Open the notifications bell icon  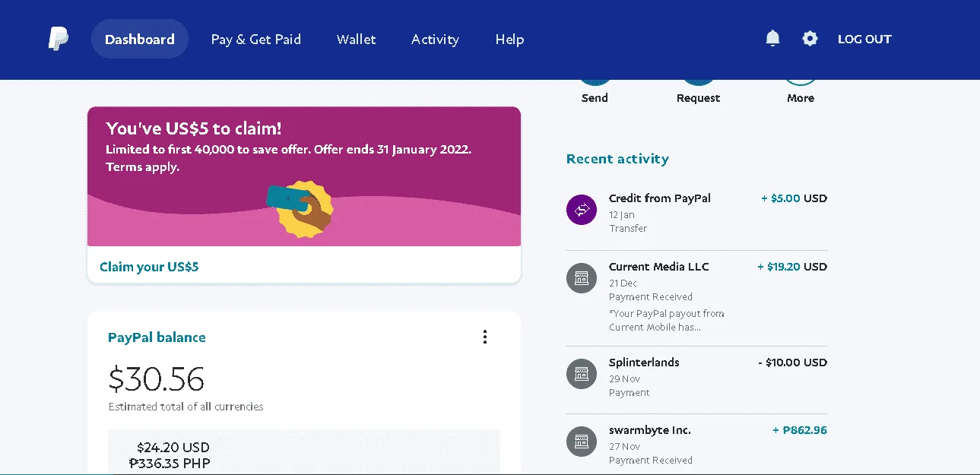(772, 38)
